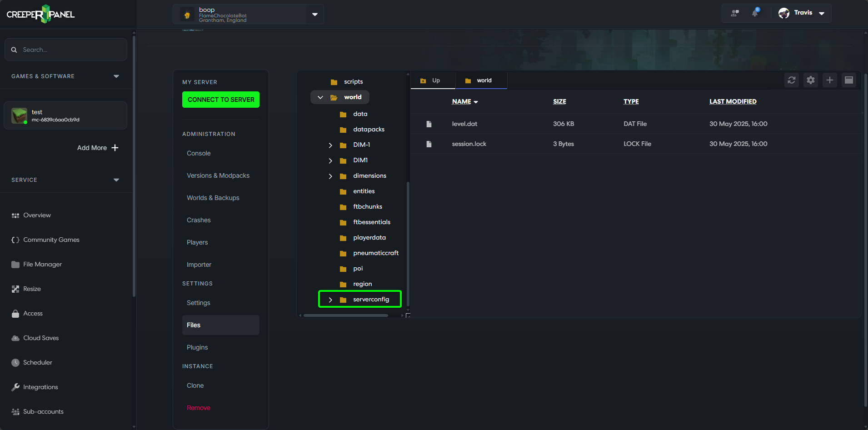Open the Plugins settings page
This screenshot has width=868, height=430.
pos(197,347)
